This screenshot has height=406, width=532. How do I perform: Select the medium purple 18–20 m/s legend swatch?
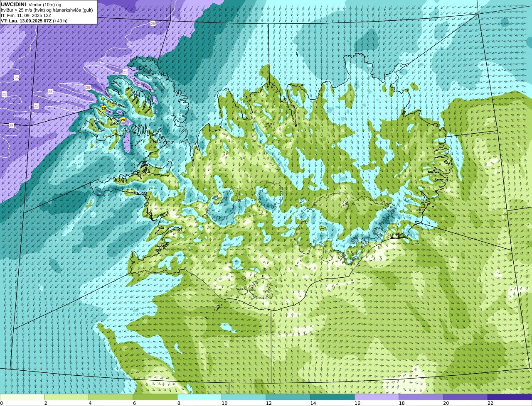(x=421, y=397)
